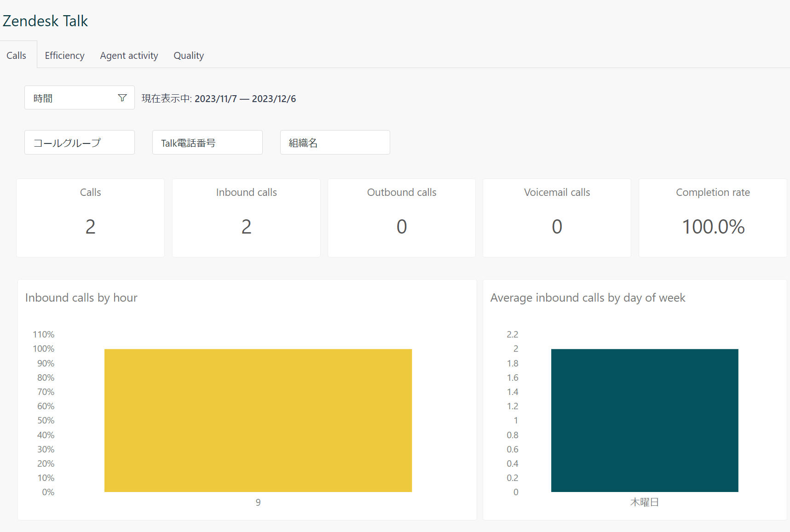Open the 組織名 organization filter
This screenshot has width=790, height=532.
pyautogui.click(x=335, y=142)
